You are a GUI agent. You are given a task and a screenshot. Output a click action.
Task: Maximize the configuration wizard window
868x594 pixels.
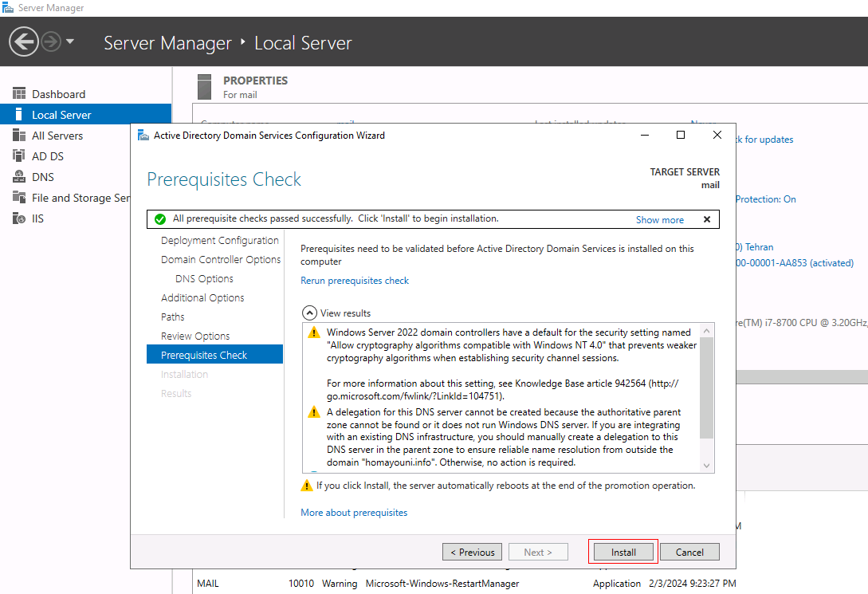coord(681,135)
